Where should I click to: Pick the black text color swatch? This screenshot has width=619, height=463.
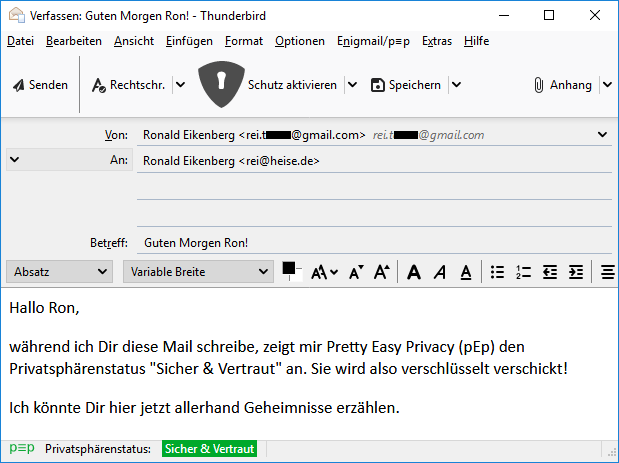tap(289, 268)
